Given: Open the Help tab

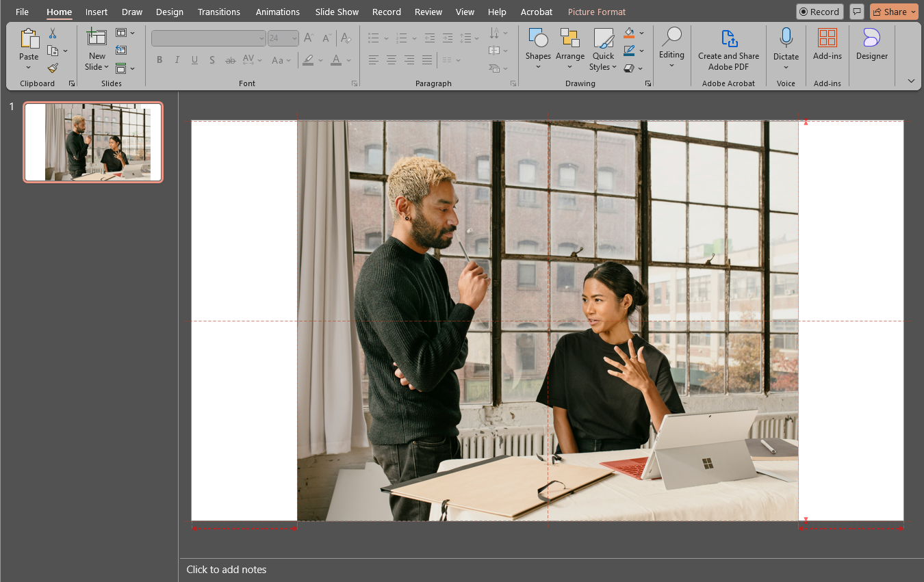Looking at the screenshot, I should (x=498, y=12).
